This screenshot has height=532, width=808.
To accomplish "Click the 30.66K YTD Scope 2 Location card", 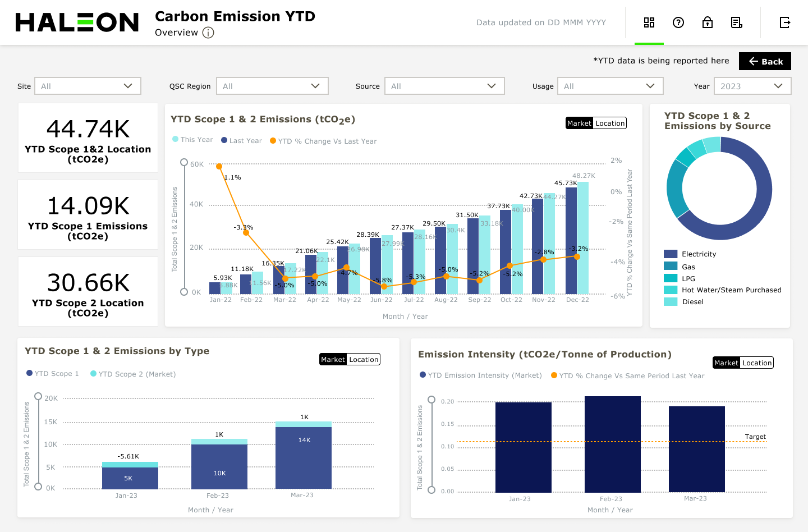I will [x=88, y=292].
